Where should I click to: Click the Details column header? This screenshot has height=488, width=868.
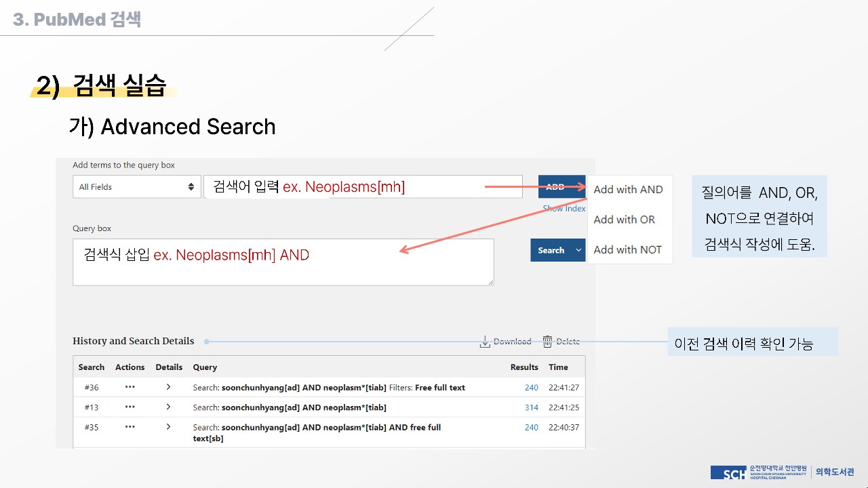(169, 367)
